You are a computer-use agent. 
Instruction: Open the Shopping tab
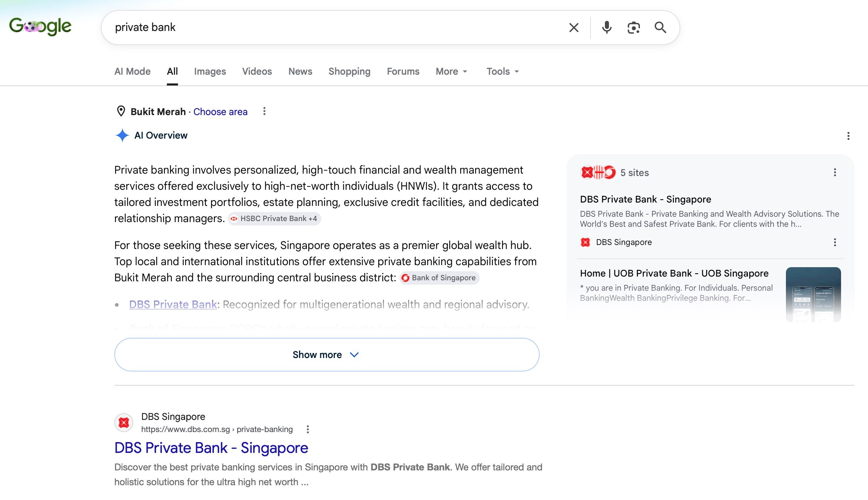(349, 71)
